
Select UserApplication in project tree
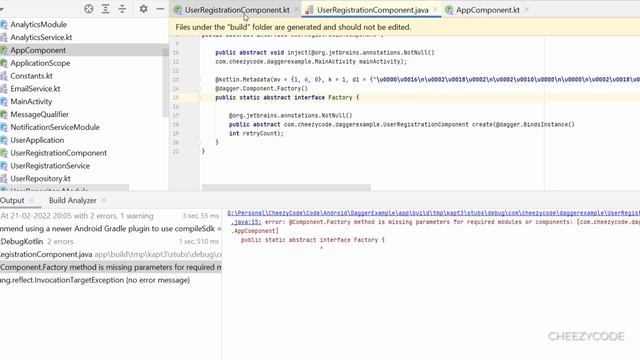click(37, 140)
